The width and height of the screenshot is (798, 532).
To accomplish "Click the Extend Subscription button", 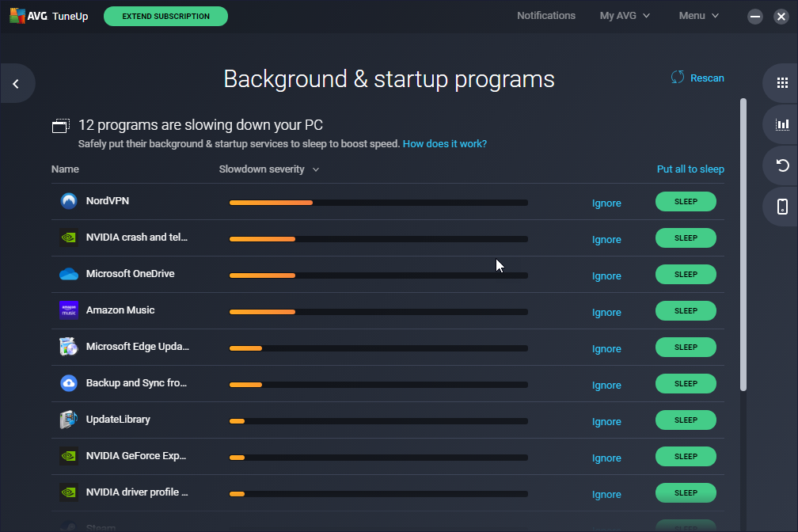I will point(165,16).
